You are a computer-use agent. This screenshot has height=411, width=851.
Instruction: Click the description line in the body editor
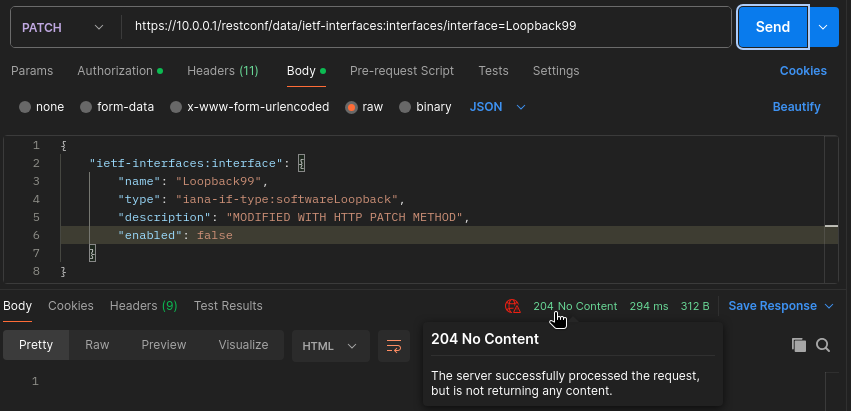pos(293,217)
